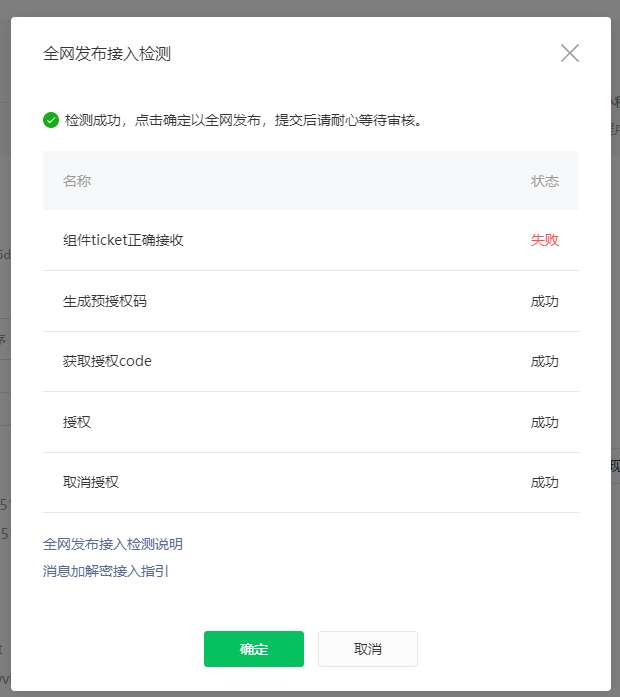Open the 全网发布接入检测说明 link

[x=113, y=544]
